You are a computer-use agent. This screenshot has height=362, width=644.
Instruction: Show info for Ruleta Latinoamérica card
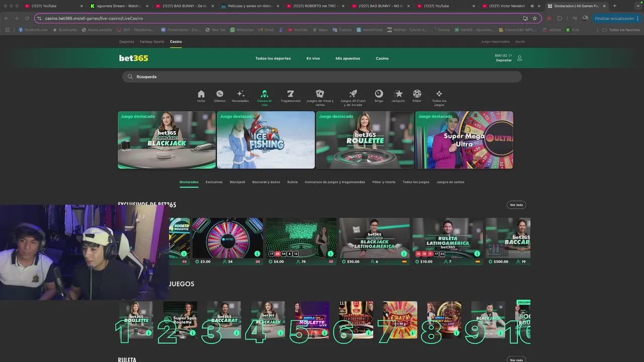click(x=477, y=253)
